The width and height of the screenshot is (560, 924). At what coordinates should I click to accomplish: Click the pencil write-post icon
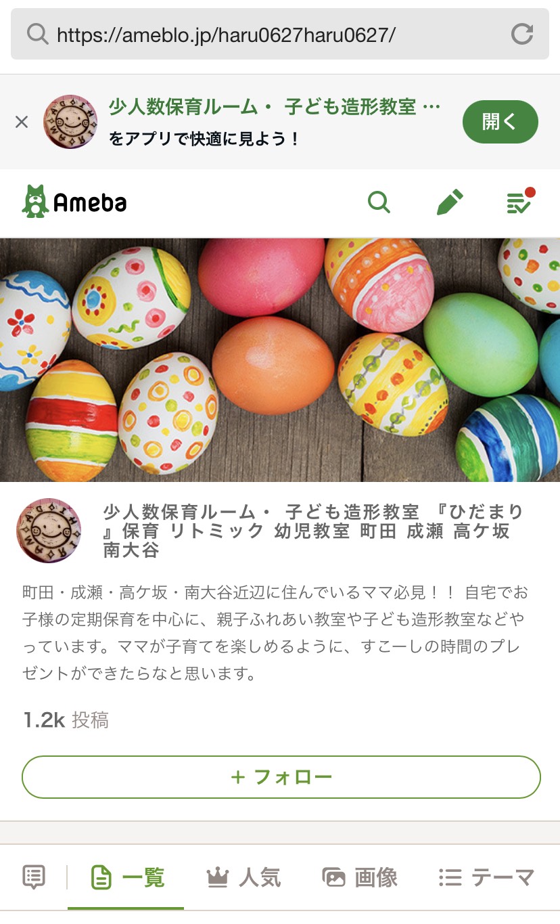pyautogui.click(x=450, y=202)
